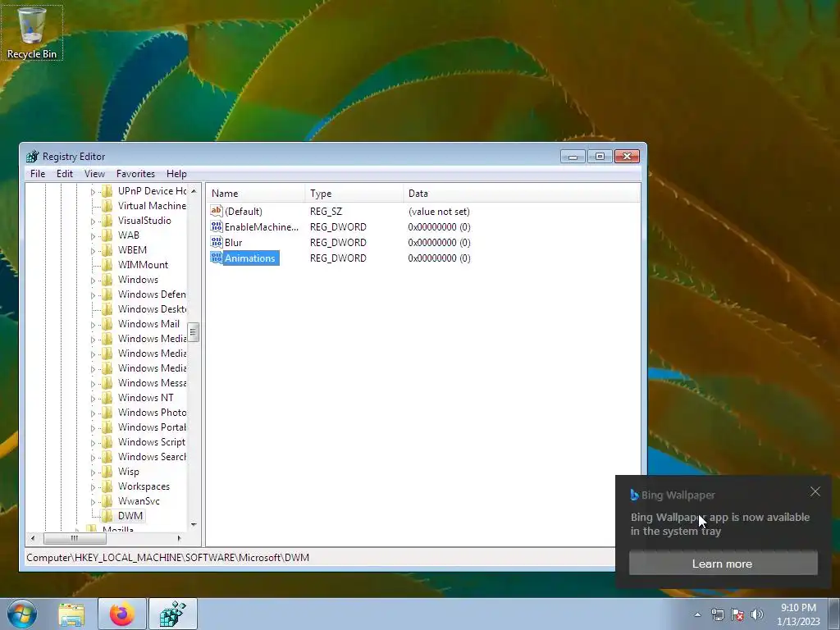
Task: Open the Windows Start menu orb
Action: click(22, 614)
